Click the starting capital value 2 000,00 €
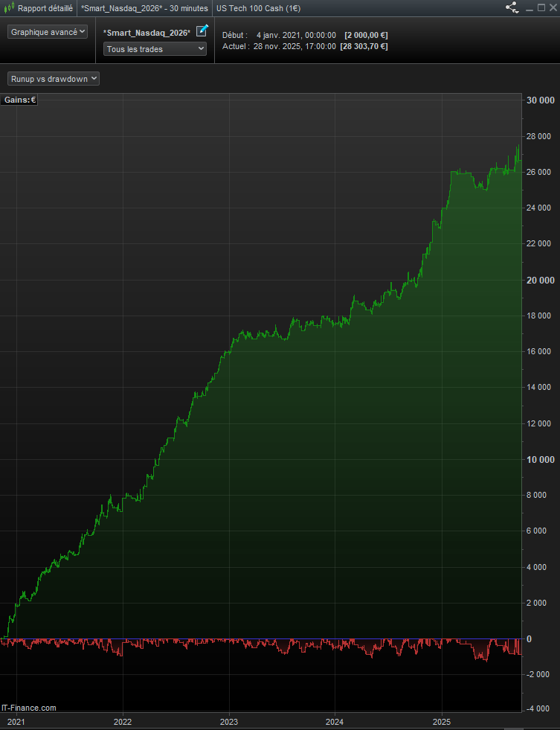 366,35
